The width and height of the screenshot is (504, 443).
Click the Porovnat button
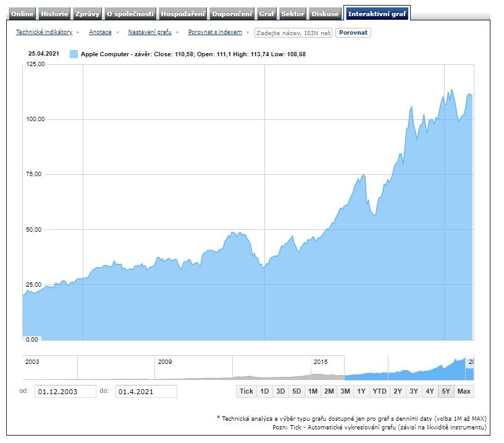click(x=353, y=33)
